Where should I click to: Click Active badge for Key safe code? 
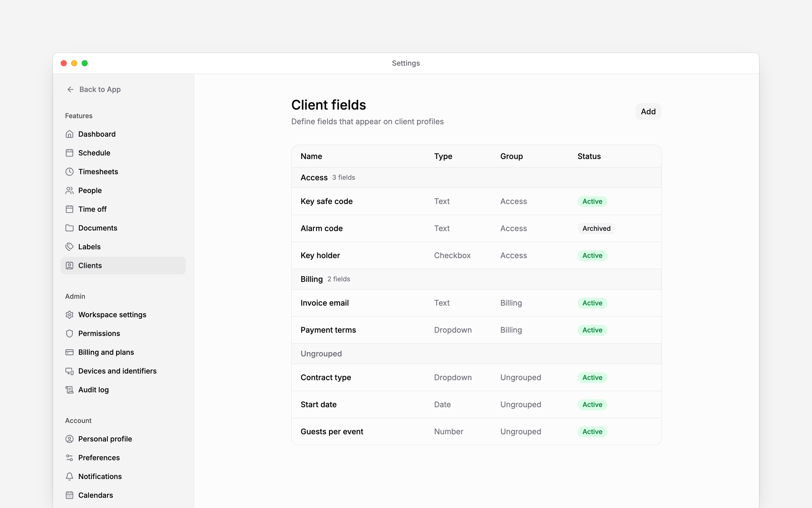pos(592,202)
